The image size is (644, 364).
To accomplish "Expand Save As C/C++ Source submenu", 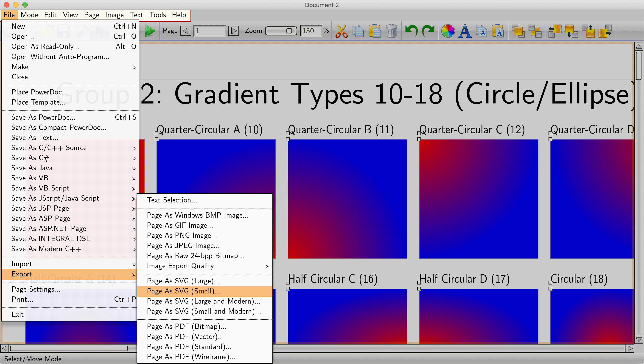I will click(70, 148).
